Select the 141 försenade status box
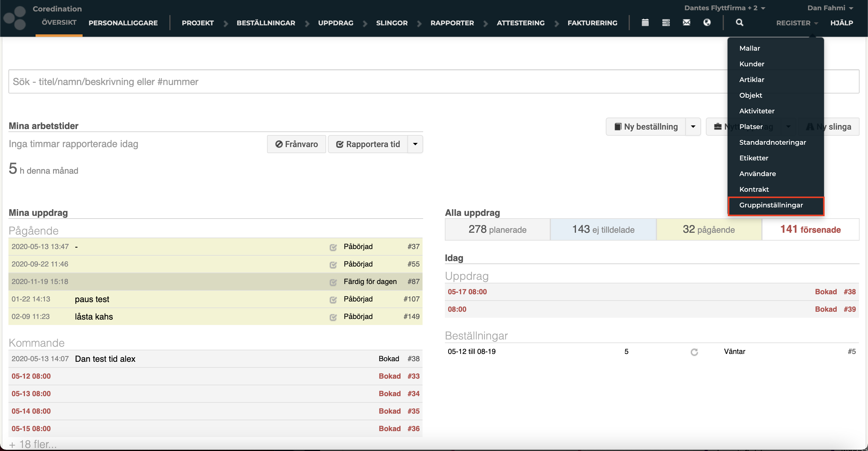Image resolution: width=868 pixels, height=451 pixels. pos(810,229)
